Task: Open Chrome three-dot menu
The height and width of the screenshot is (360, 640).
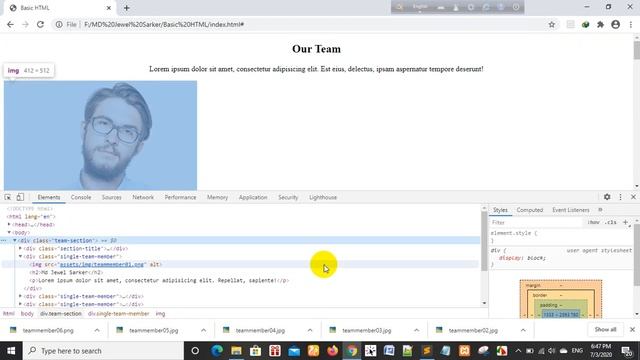Action: pyautogui.click(x=631, y=24)
